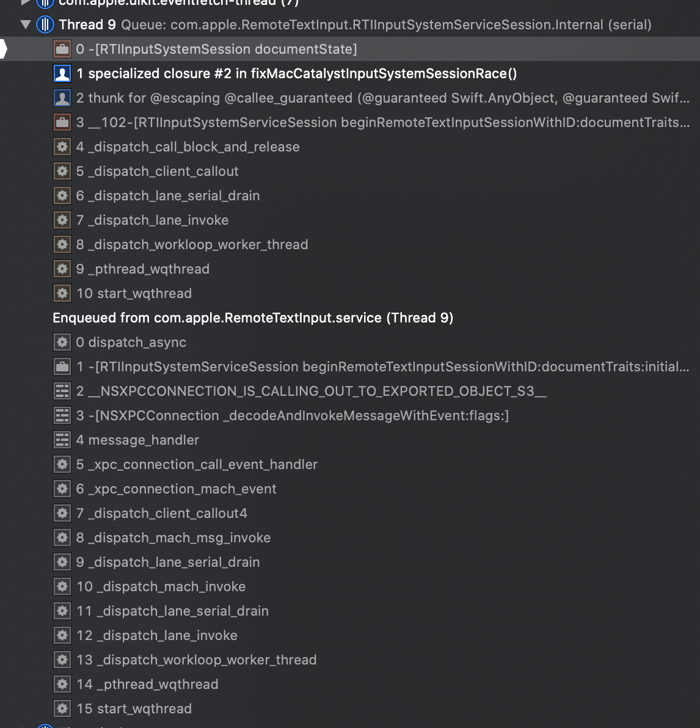Select frame 10 start_wqthread
700x728 pixels.
pos(134,293)
